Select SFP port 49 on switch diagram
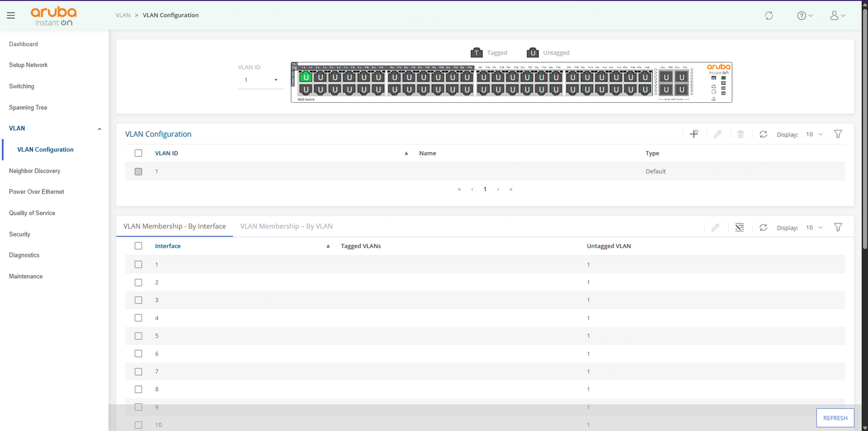The image size is (868, 431). pyautogui.click(x=666, y=77)
